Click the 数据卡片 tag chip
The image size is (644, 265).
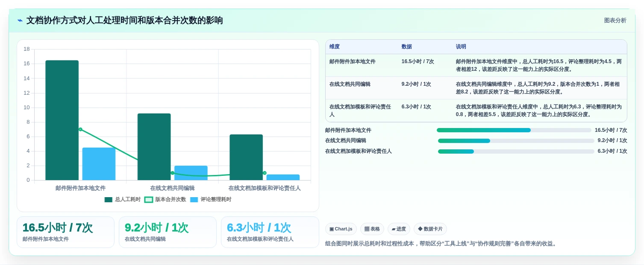pos(430,229)
